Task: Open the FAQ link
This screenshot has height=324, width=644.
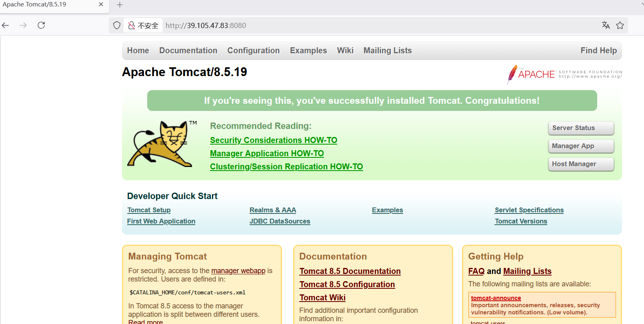Action: [x=476, y=271]
